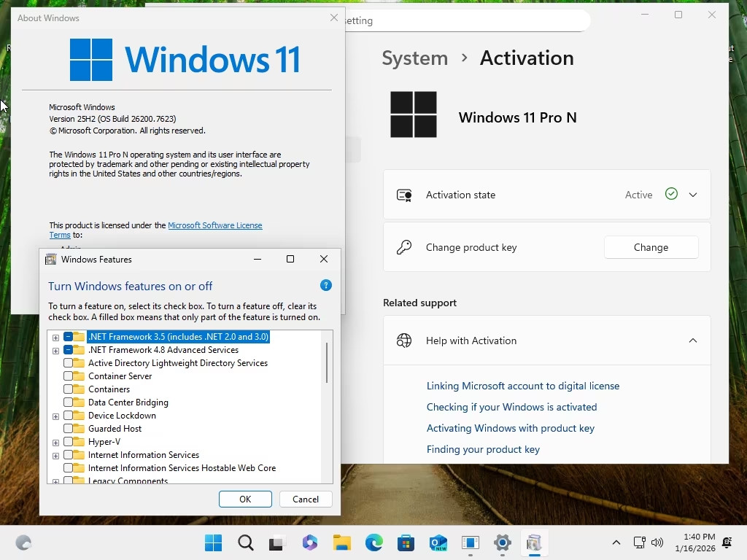Click Change product key button
Image resolution: width=747 pixels, height=560 pixels.
tap(651, 247)
